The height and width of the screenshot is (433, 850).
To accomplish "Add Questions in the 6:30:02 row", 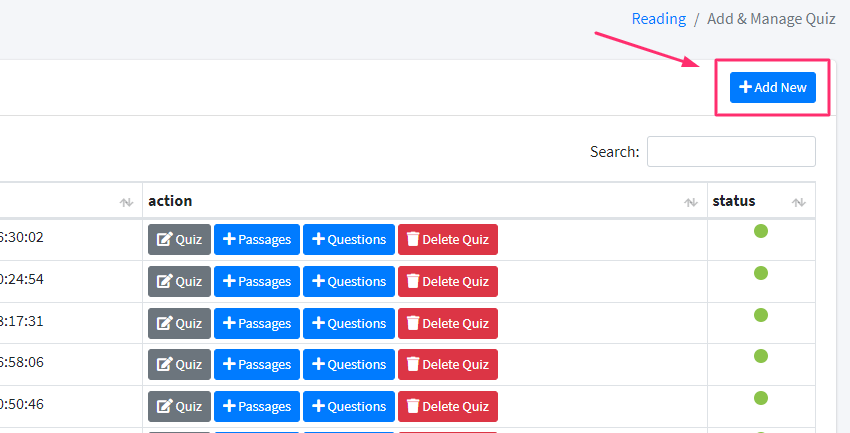I will pos(349,240).
